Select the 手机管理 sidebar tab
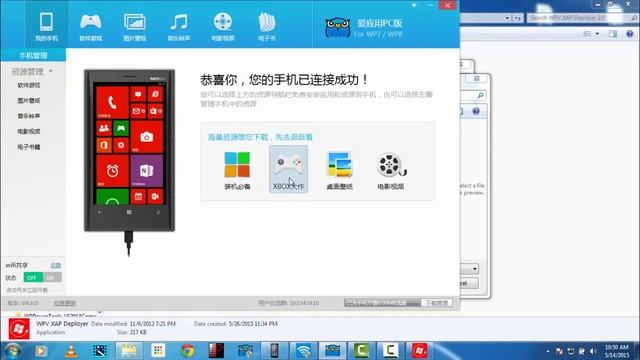Viewport: 640px width, 360px height. point(33,55)
